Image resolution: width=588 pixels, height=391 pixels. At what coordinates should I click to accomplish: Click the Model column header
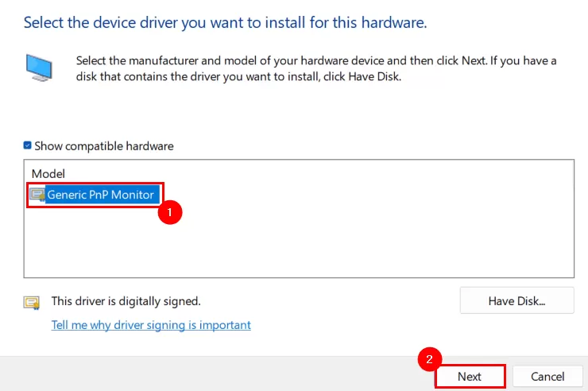(48, 173)
